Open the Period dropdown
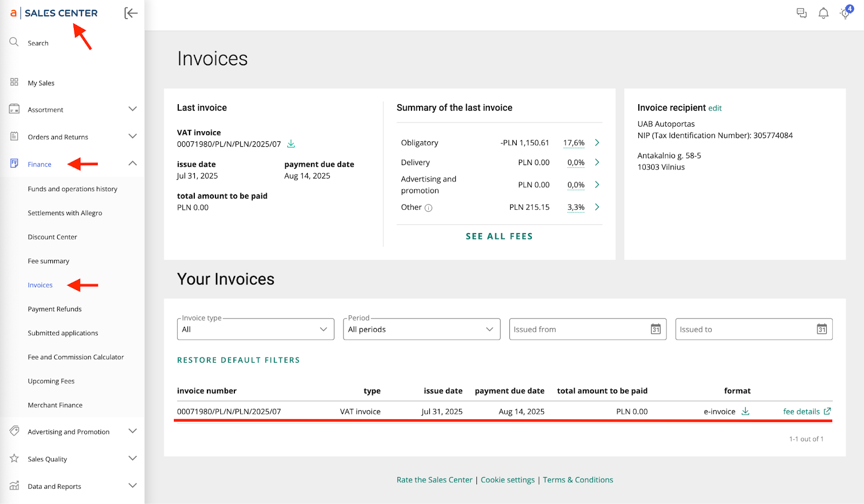Viewport: 864px width, 504px height. [422, 329]
